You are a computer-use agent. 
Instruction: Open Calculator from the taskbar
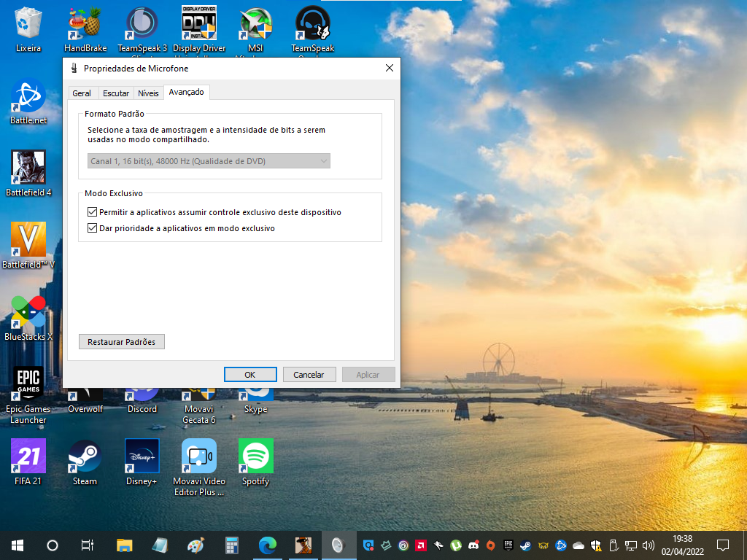tap(231, 545)
